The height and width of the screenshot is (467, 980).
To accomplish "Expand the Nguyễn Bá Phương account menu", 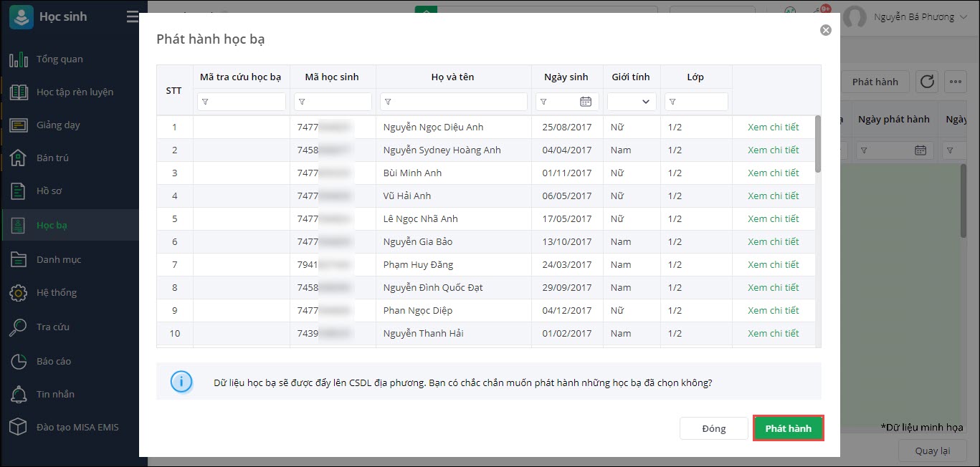I will pyautogui.click(x=962, y=17).
